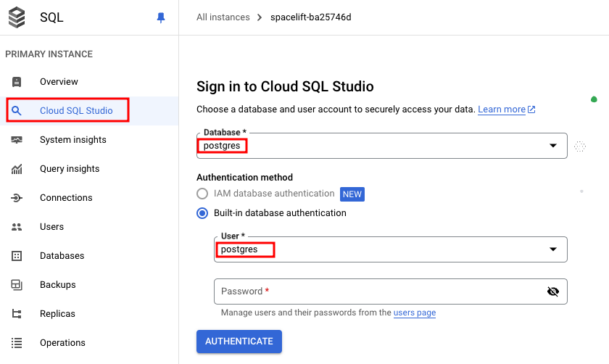This screenshot has width=609, height=364.
Task: Open the Learn more link
Action: (502, 109)
